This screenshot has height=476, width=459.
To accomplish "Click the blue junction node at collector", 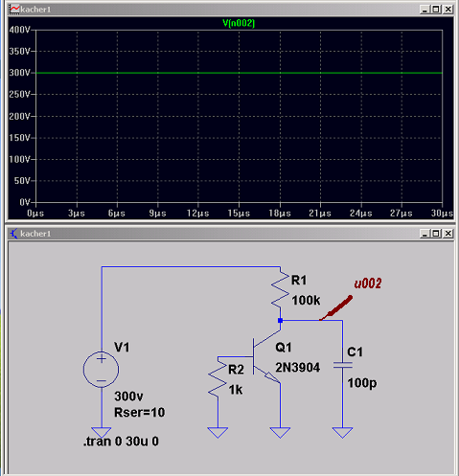I will [280, 320].
